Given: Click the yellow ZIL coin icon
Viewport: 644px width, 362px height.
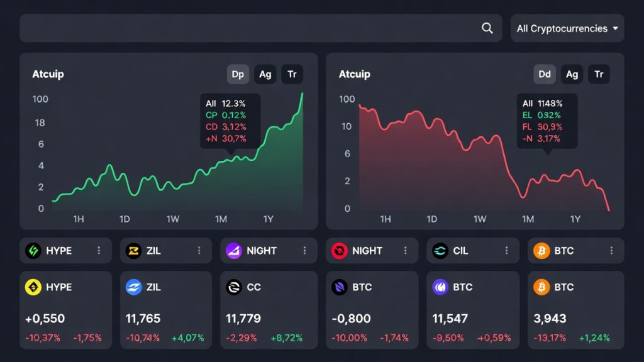Looking at the screenshot, I should click(133, 251).
